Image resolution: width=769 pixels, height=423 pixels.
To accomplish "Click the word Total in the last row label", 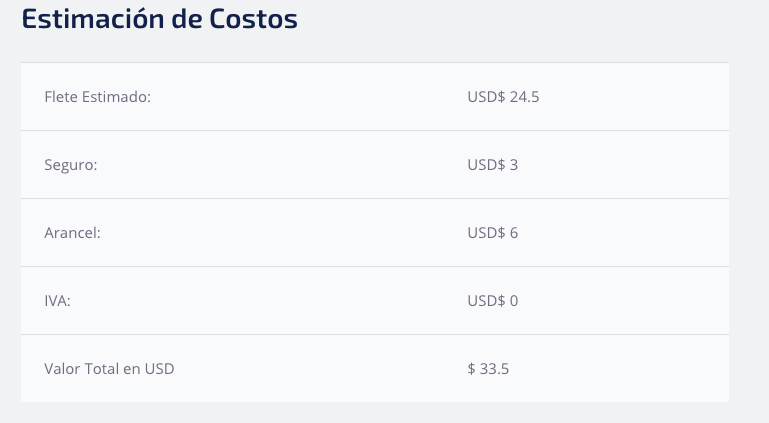I will [x=102, y=369].
